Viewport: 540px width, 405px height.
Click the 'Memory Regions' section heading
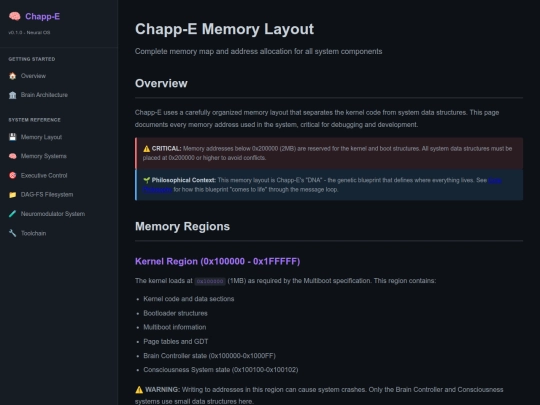coord(182,226)
